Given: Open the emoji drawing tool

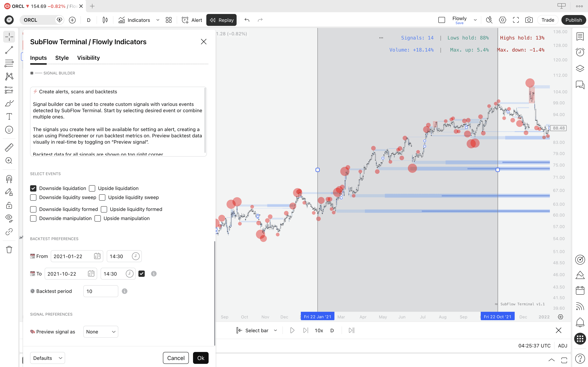Looking at the screenshot, I should pos(9,130).
